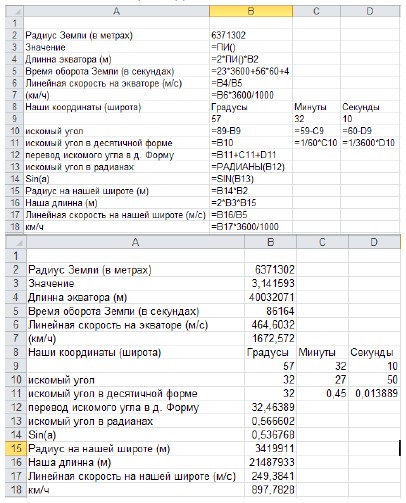Click 'Радиус на нашей широте' label in bottom sheet

tap(99, 449)
